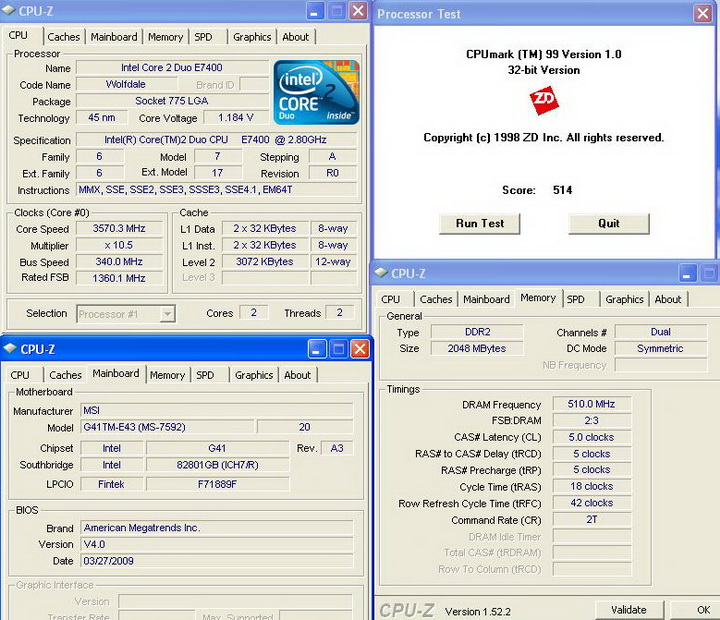
Task: Click Southbridge value 82801GB (ICH7/R)
Action: click(218, 465)
